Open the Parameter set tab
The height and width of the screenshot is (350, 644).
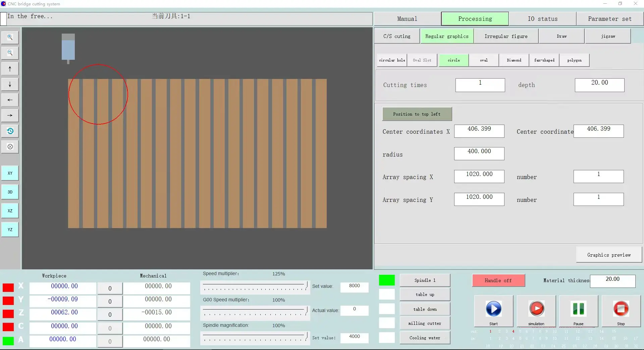(x=609, y=19)
